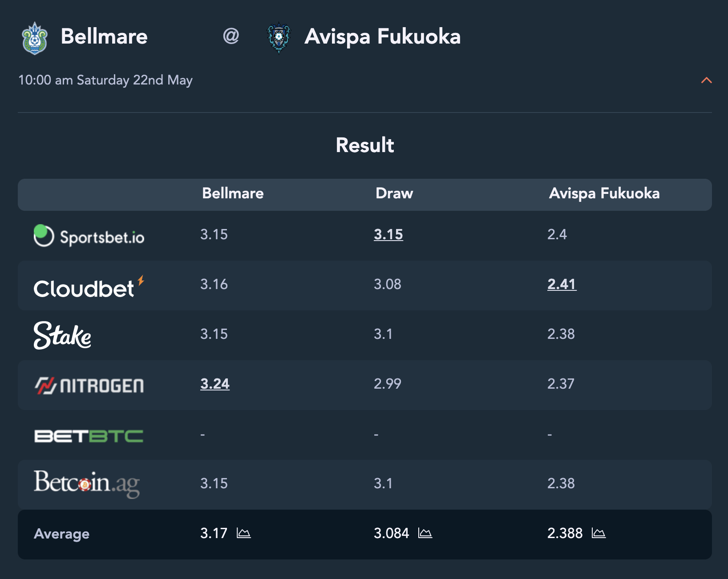Click the Avispa Fukuoka column header

604,193
